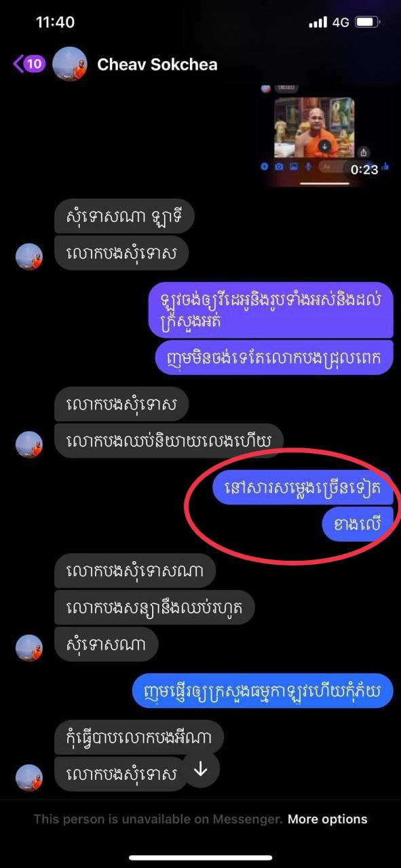The height and width of the screenshot is (868, 401).
Task: Open More options link
Action: pyautogui.click(x=328, y=819)
